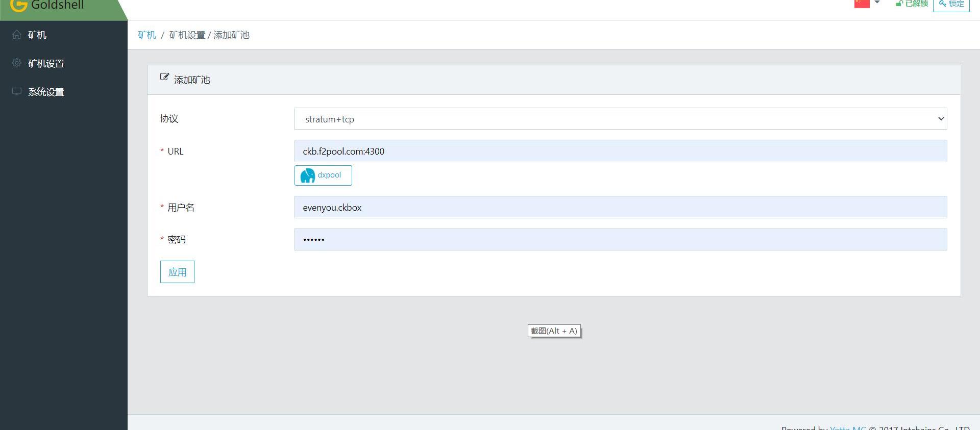980x430 pixels.
Task: Click the 用户名 username field
Action: (620, 207)
